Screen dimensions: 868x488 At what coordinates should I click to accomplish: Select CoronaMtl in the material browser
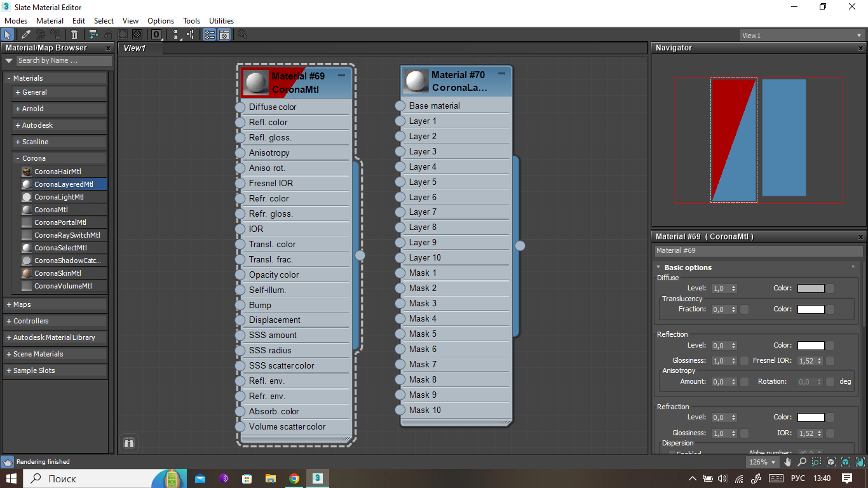tap(64, 210)
